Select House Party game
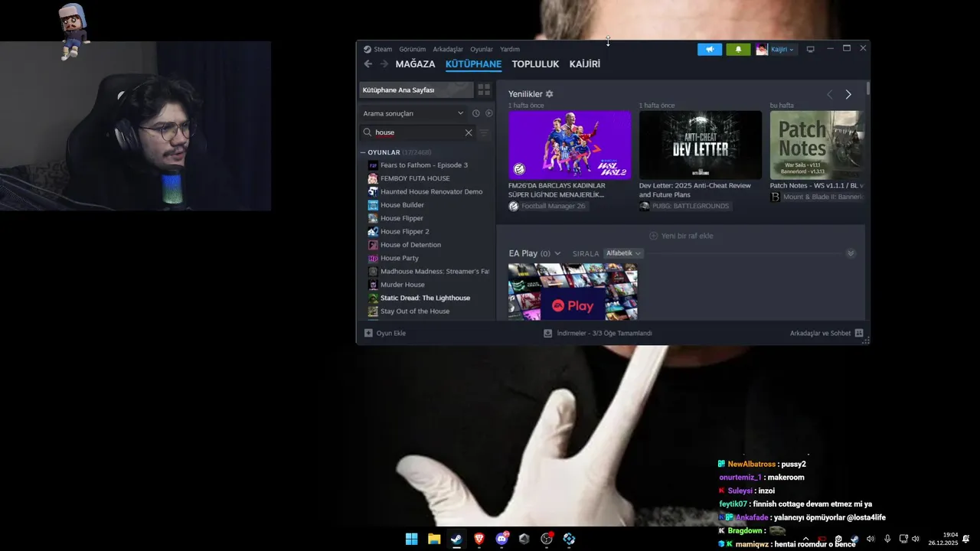Viewport: 980px width, 551px height. (x=399, y=258)
